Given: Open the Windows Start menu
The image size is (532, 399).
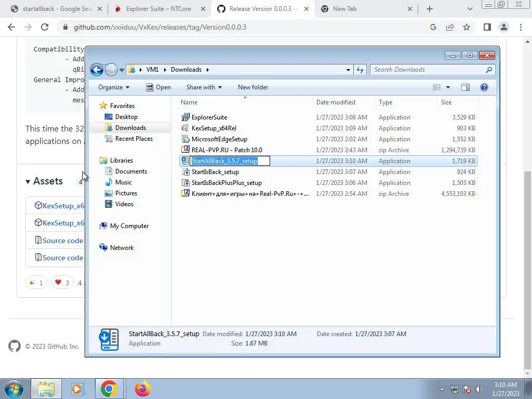Looking at the screenshot, I should point(14,389).
